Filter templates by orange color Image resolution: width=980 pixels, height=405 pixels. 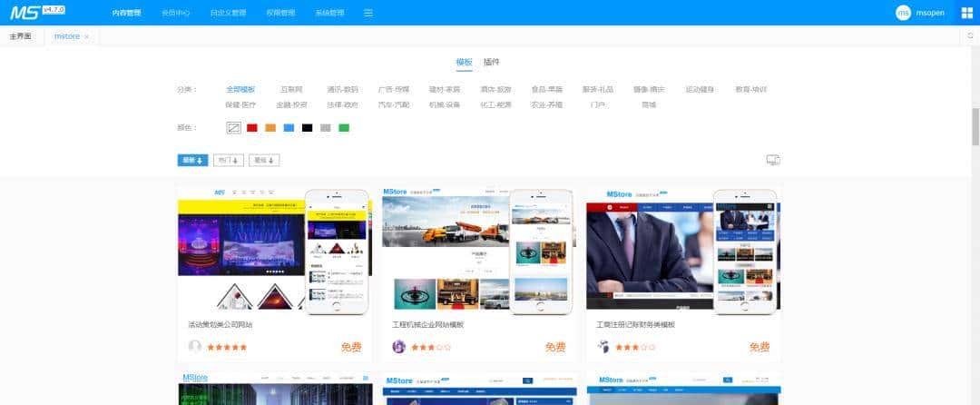point(270,127)
